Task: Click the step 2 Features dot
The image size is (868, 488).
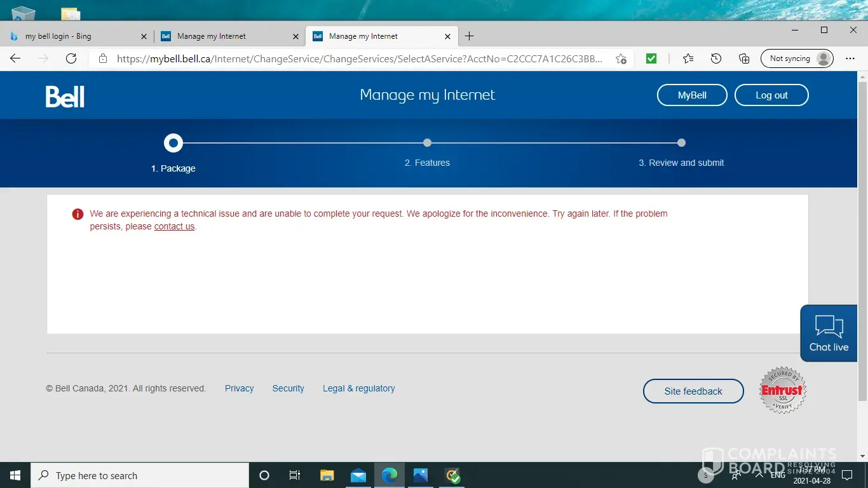Action: (x=427, y=142)
